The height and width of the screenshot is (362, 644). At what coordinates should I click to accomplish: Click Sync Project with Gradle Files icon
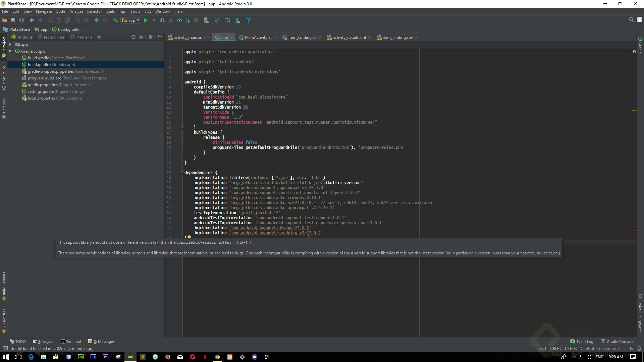pyautogui.click(x=217, y=20)
